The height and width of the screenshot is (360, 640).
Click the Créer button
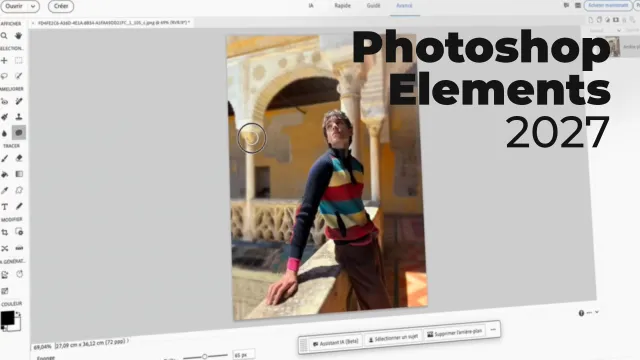tap(61, 6)
